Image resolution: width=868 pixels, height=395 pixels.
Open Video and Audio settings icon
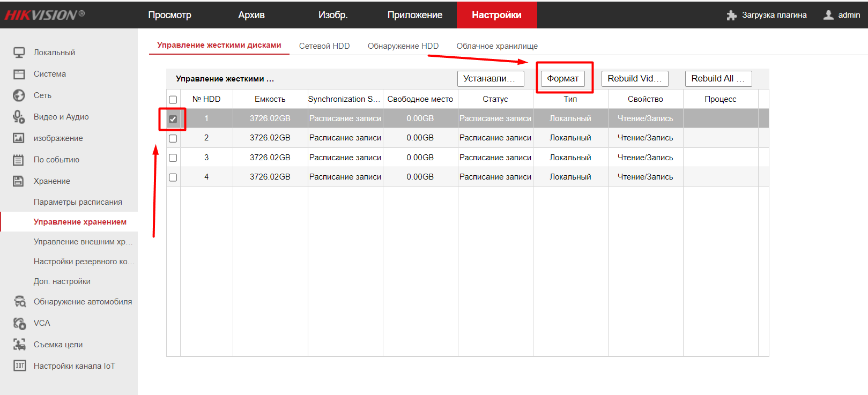19,117
